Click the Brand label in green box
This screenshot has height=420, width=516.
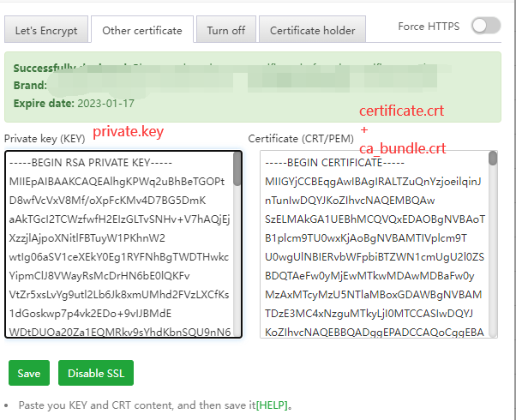click(x=30, y=85)
